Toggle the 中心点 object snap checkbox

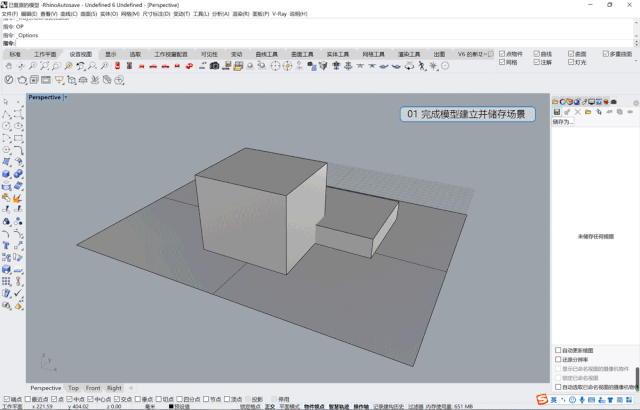pos(90,399)
